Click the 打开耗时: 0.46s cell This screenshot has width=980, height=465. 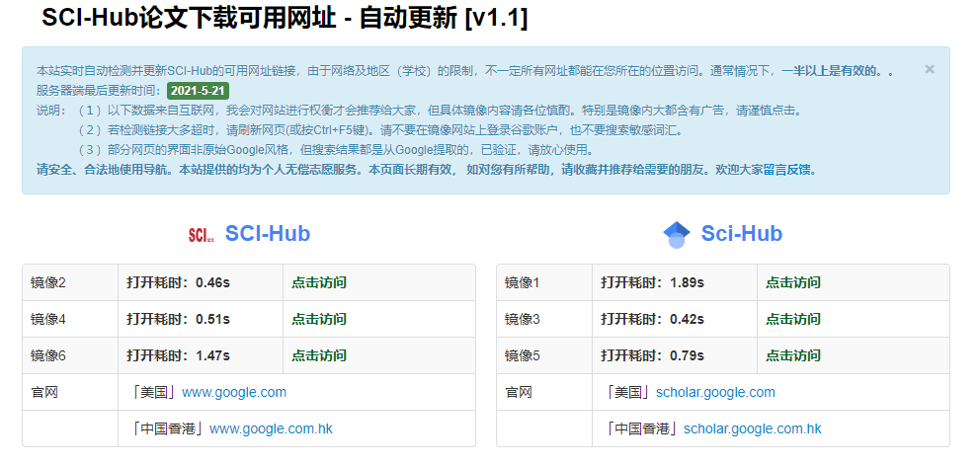pos(201,282)
